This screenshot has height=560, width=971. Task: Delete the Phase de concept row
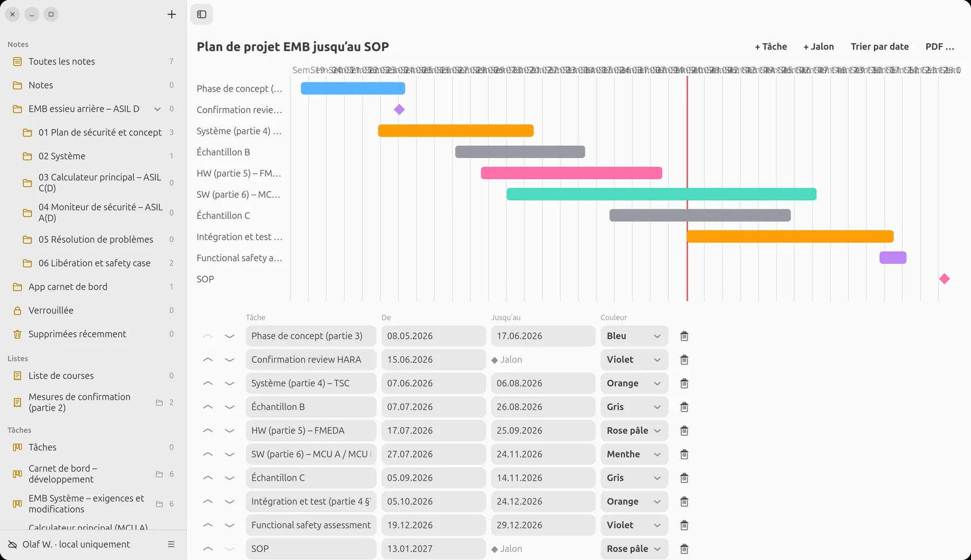684,336
